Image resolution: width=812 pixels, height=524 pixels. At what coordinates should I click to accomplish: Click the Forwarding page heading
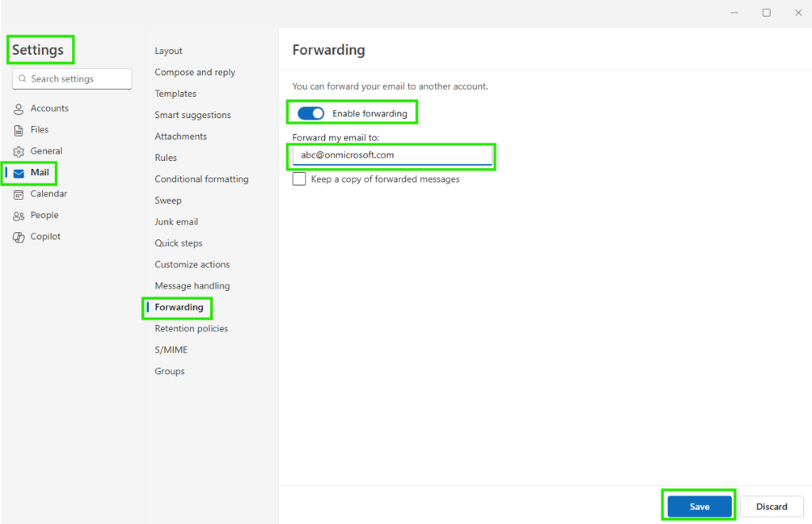click(x=328, y=50)
